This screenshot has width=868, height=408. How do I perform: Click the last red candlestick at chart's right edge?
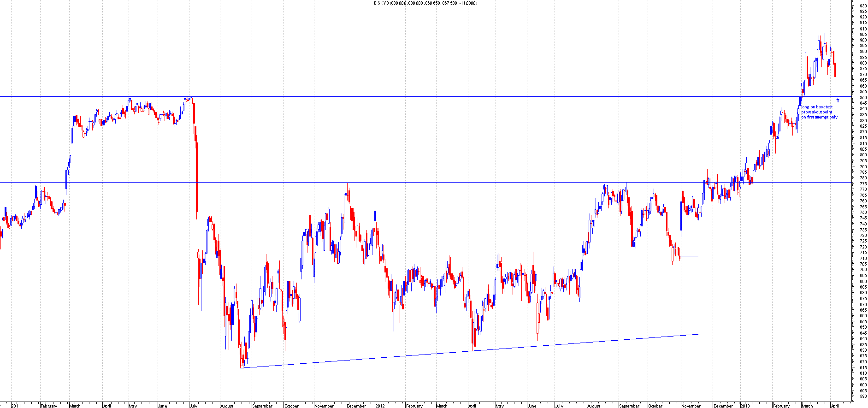point(835,70)
